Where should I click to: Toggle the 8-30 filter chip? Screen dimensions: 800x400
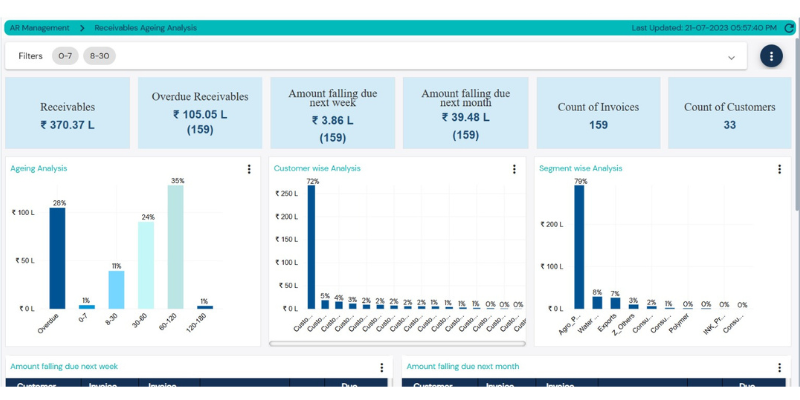click(100, 56)
